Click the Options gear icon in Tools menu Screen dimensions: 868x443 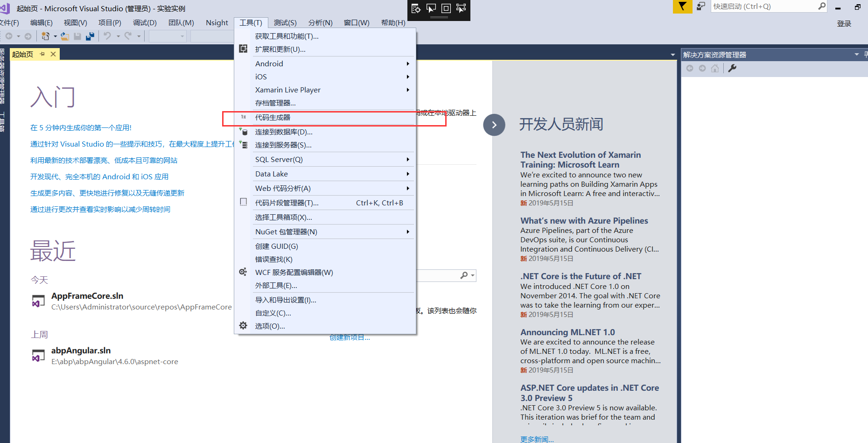pos(243,325)
